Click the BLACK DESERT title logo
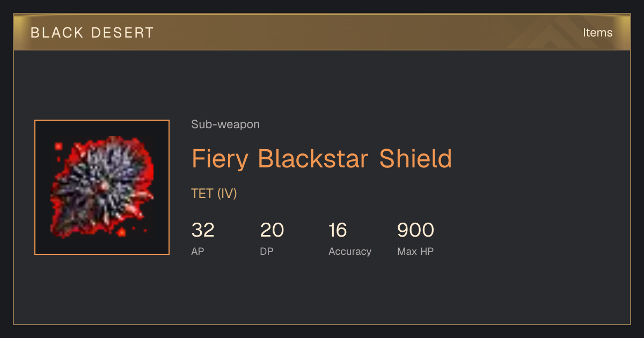Image resolution: width=644 pixels, height=338 pixels. [x=92, y=33]
